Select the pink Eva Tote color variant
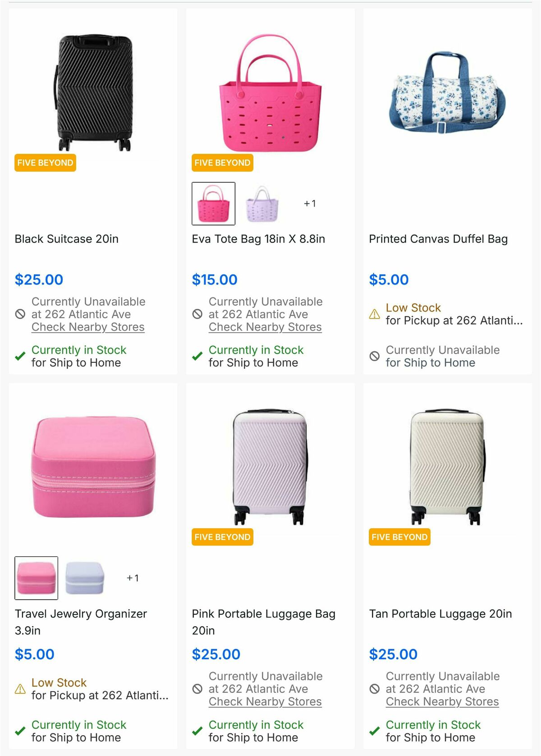Screen dimensions: 541x756 coord(213,203)
